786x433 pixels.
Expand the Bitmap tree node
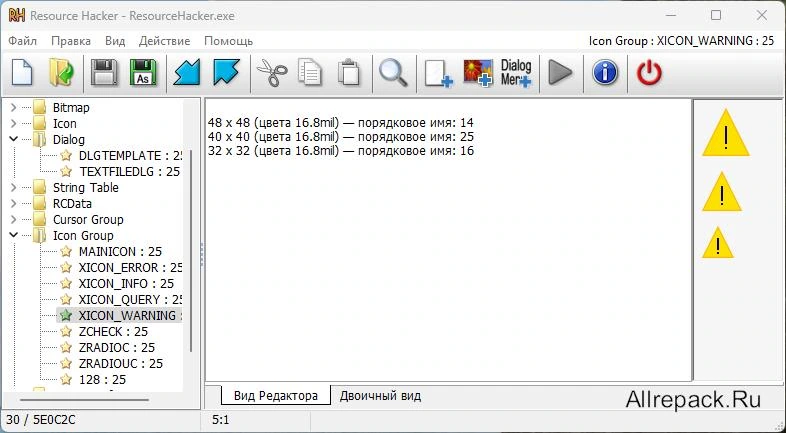[x=14, y=107]
